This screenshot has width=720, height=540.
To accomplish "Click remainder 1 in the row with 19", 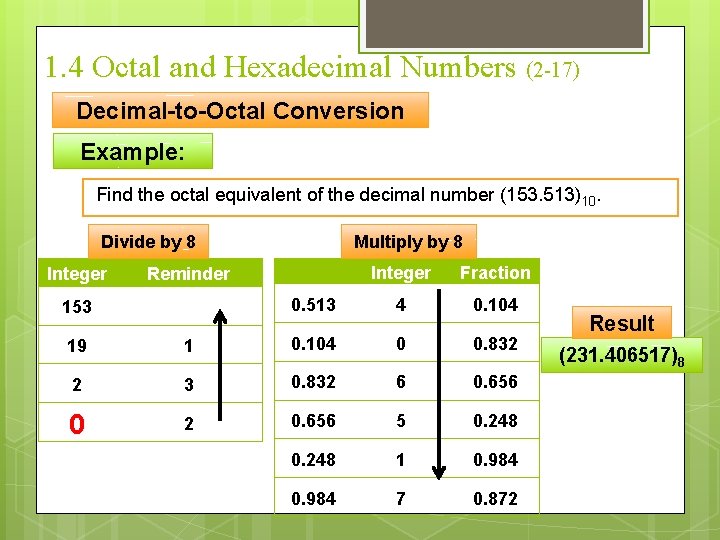I will tap(188, 345).
